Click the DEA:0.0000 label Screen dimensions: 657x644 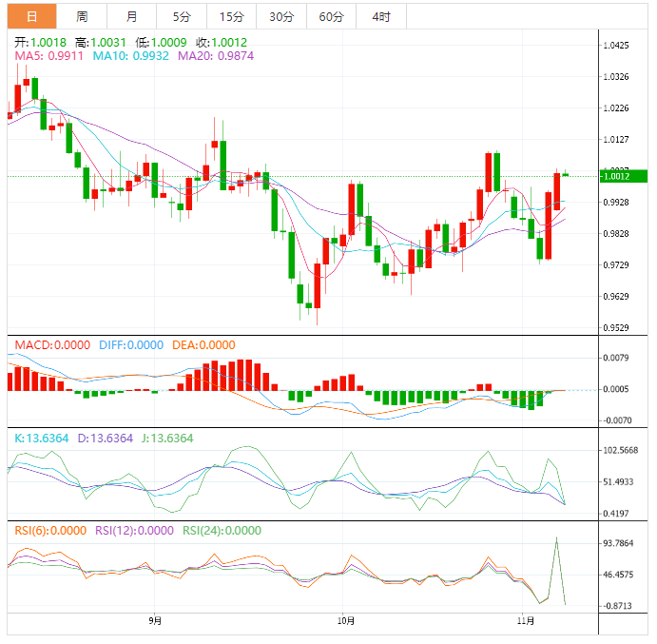(203, 345)
